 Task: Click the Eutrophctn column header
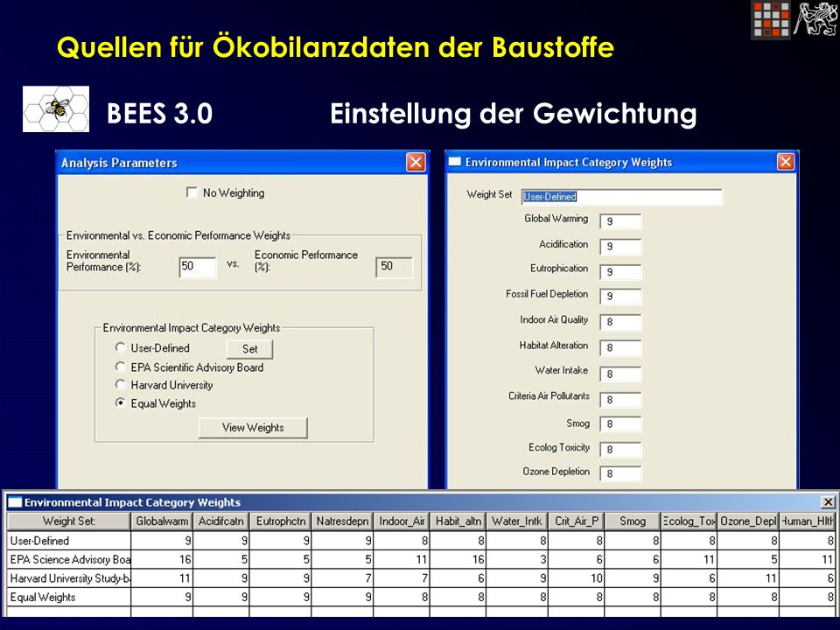tap(280, 521)
